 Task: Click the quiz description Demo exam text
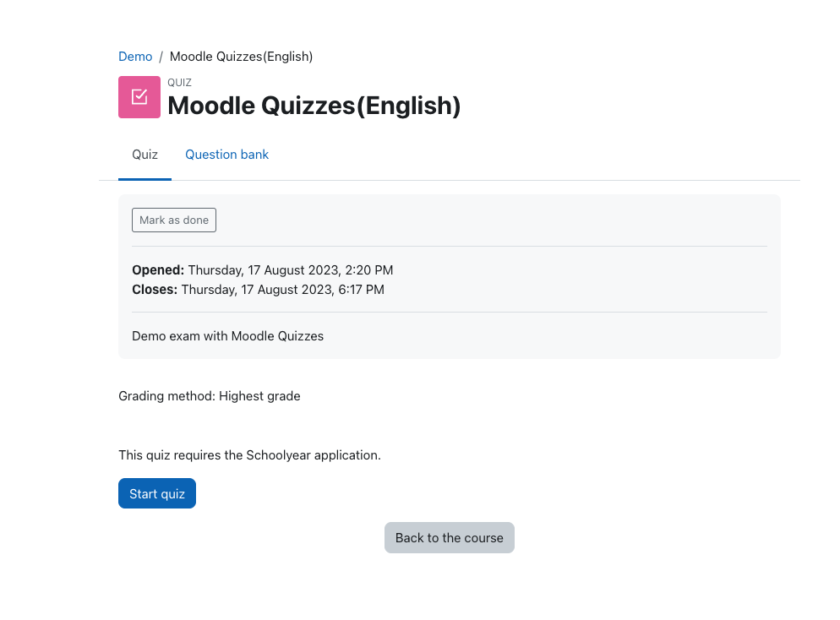coord(227,335)
